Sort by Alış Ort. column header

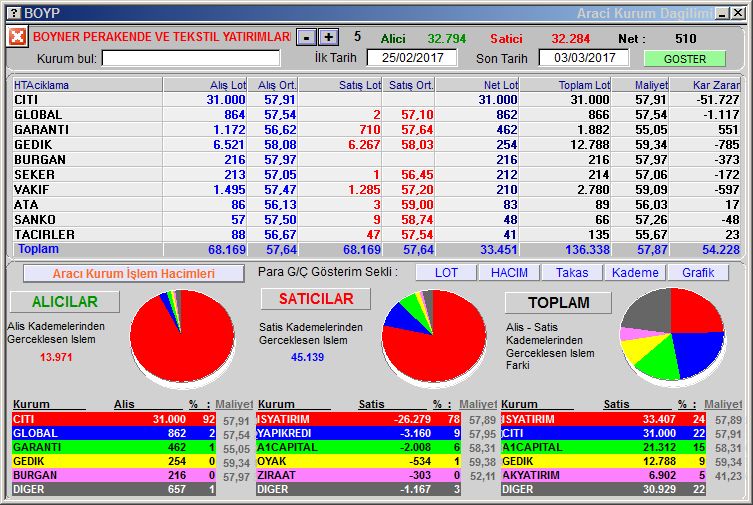pyautogui.click(x=272, y=85)
